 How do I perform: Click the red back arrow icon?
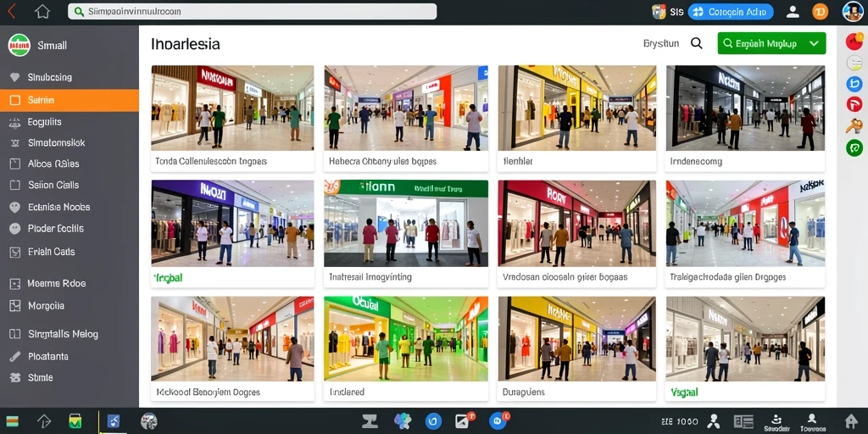pyautogui.click(x=12, y=11)
